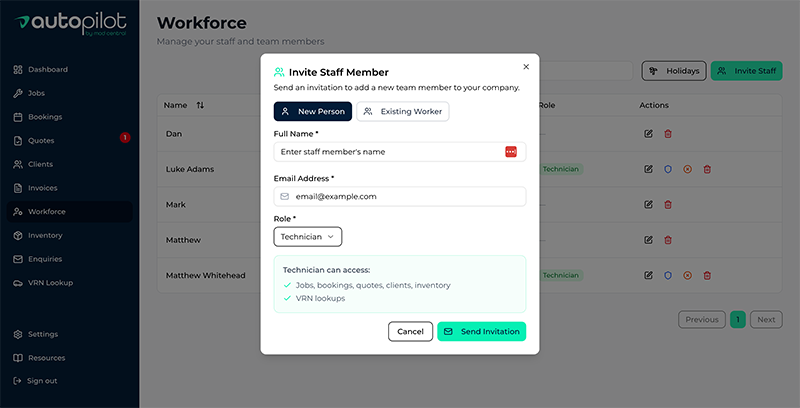Click 'Jobs, bookings, quotes, clients, inventory' text
Image resolution: width=800 pixels, height=408 pixels.
(x=373, y=285)
